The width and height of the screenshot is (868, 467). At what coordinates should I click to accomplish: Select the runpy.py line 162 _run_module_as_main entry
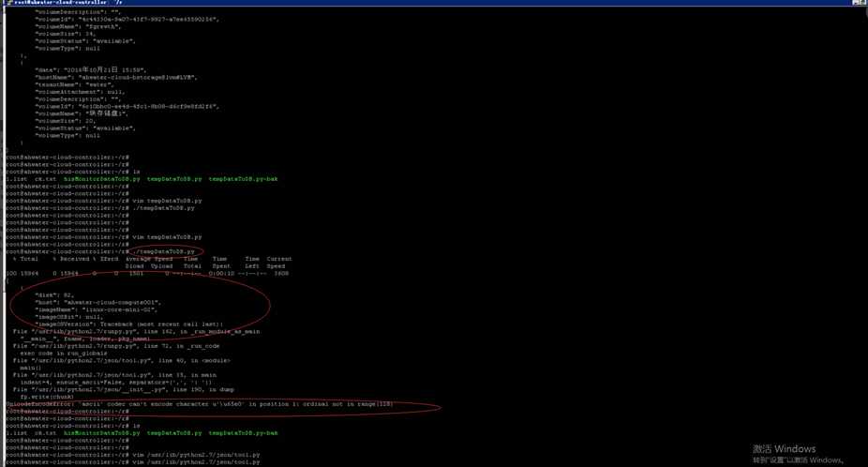[x=137, y=331]
